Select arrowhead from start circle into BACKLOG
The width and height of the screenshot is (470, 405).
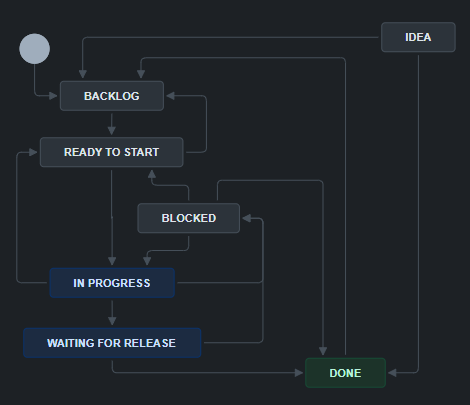(x=53, y=96)
